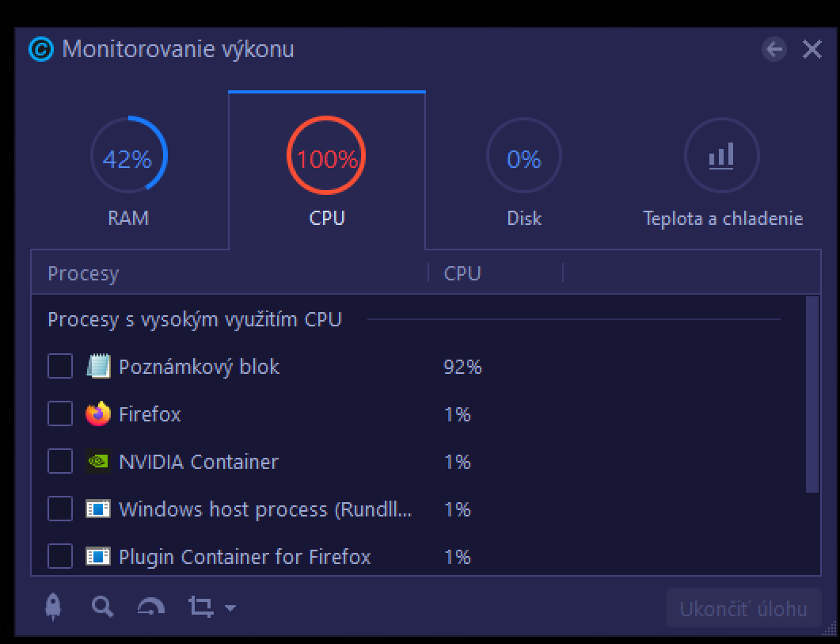Click the Poznámkový blok notepad icon
The image size is (840, 644).
pos(98,367)
